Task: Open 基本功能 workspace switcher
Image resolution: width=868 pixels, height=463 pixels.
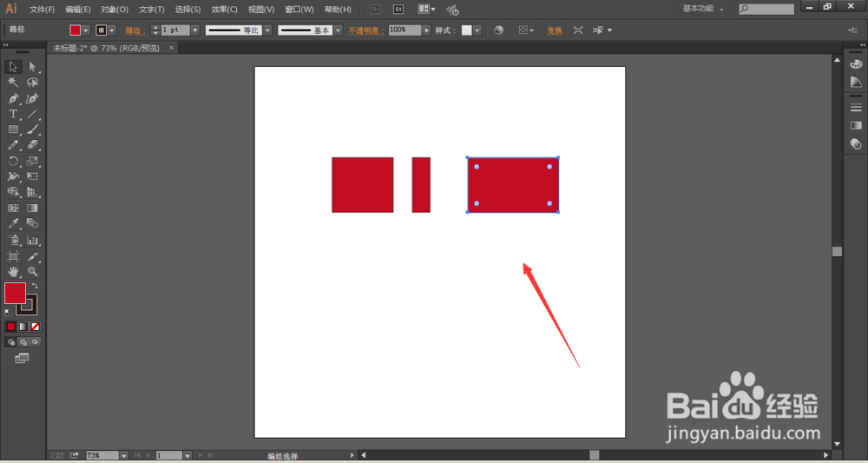Action: [703, 9]
